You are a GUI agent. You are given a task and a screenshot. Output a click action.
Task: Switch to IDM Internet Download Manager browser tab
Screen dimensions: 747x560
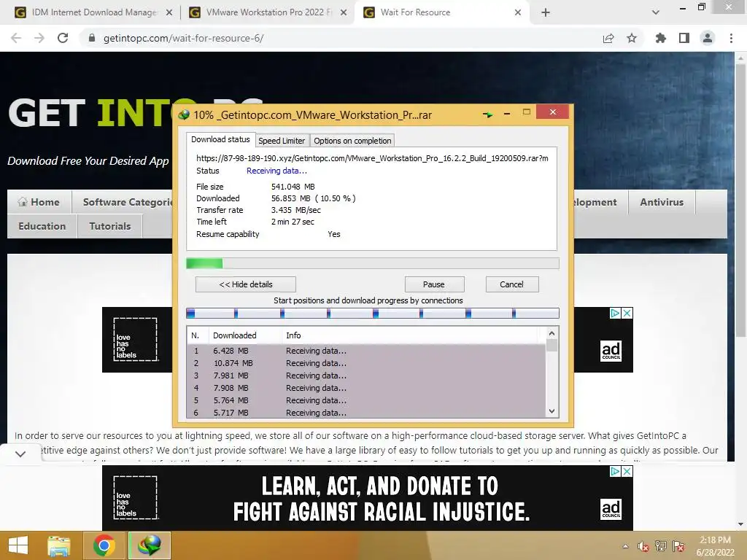pyautogui.click(x=94, y=12)
